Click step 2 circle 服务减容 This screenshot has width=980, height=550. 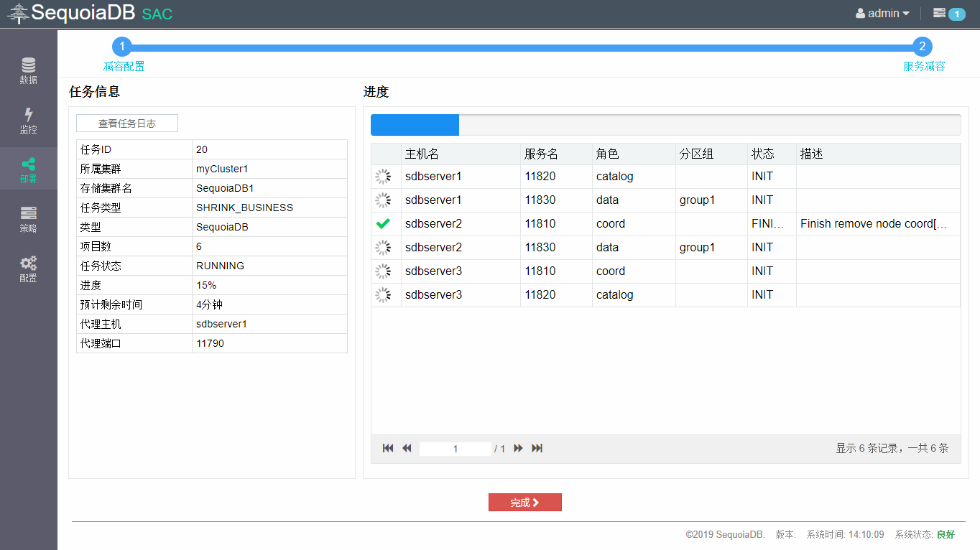click(x=923, y=47)
